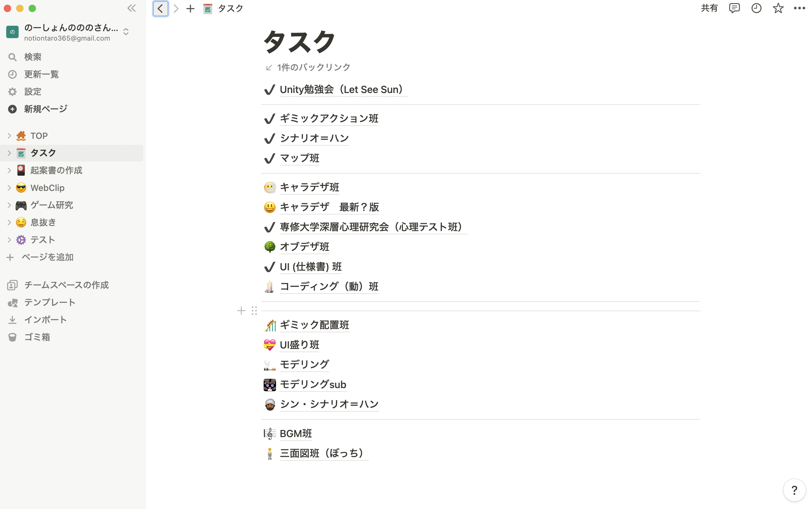Click ページを追加 in the sidebar
This screenshot has height=509, width=812.
pos(47,257)
